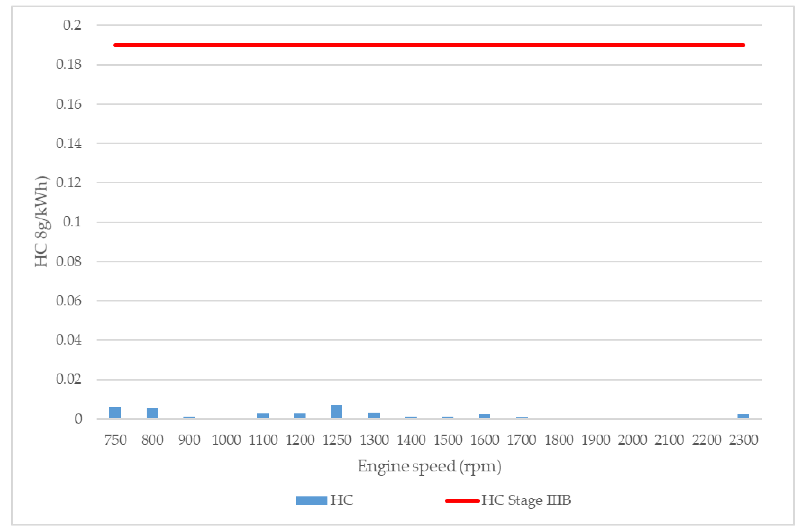The height and width of the screenshot is (532, 803).
Task: Click the Engine speed (rpm) axis title
Action: (429, 466)
